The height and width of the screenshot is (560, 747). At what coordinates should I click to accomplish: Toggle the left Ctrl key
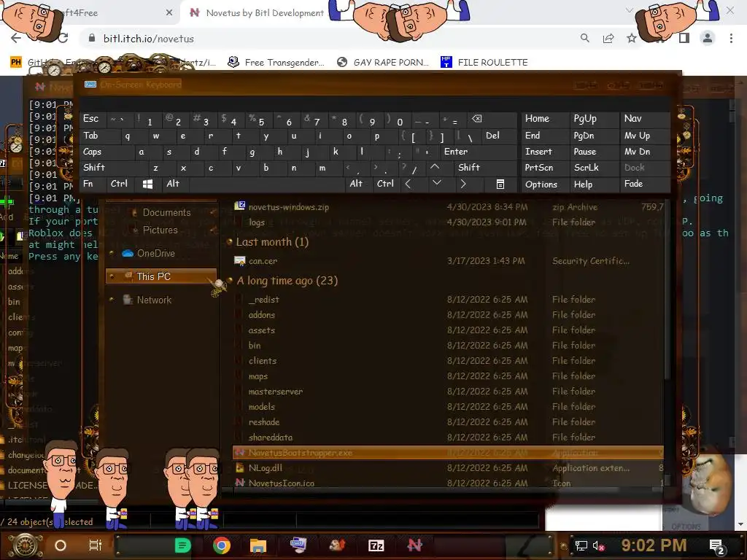coord(119,184)
